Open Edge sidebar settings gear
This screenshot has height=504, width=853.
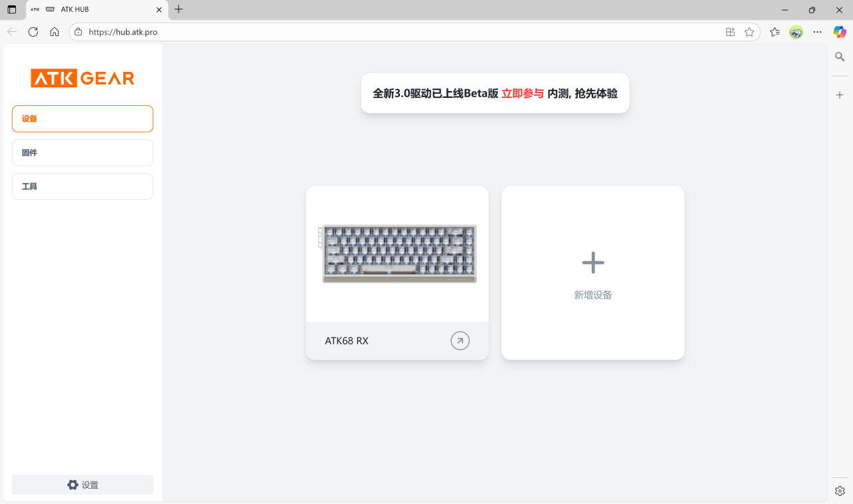point(840,491)
